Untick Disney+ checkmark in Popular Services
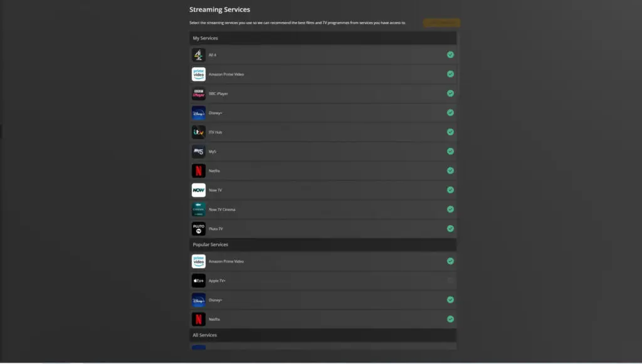The height and width of the screenshot is (364, 642). coord(450,300)
